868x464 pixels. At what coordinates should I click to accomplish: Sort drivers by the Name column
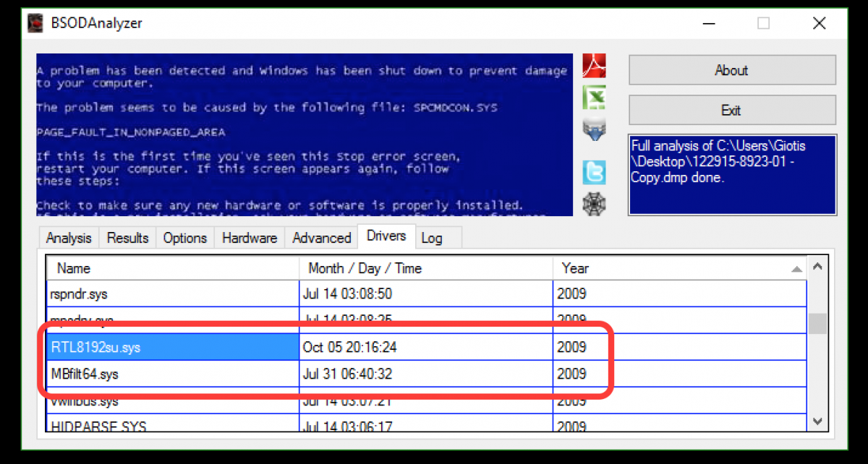173,268
